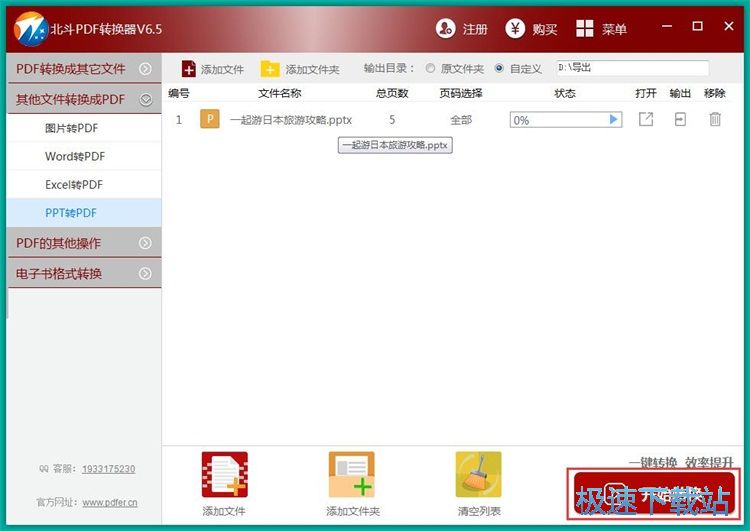This screenshot has height=531, width=750.
Task: Select the original folder radio option
Action: tap(430, 68)
